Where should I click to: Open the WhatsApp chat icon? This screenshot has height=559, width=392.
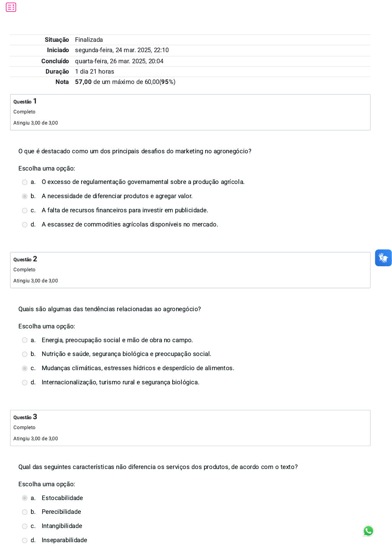(368, 531)
